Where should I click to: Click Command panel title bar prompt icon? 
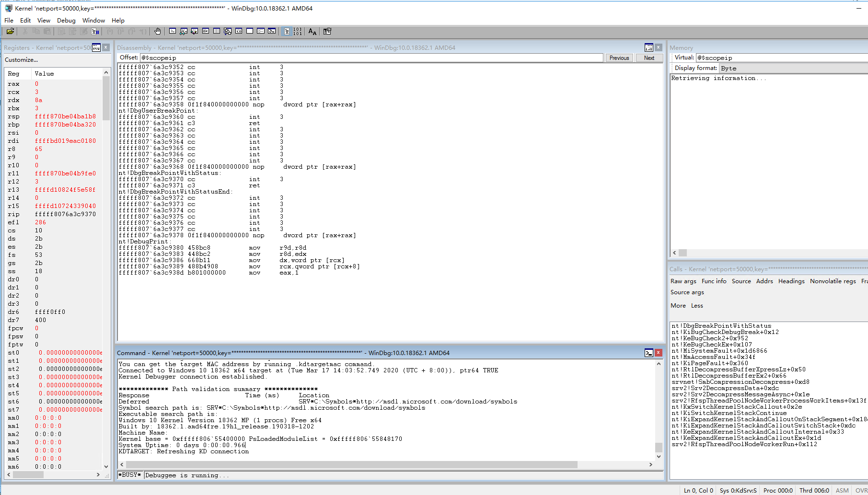pos(649,353)
